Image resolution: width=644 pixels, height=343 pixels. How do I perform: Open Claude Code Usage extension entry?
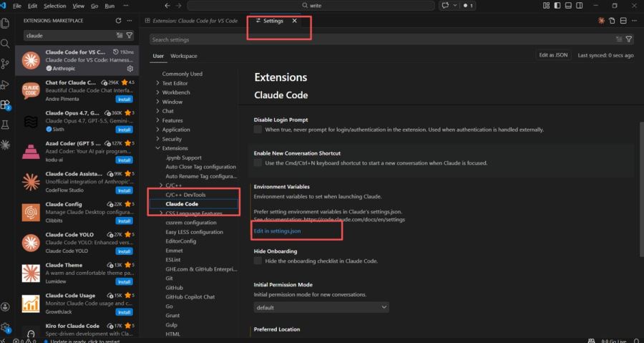77,304
